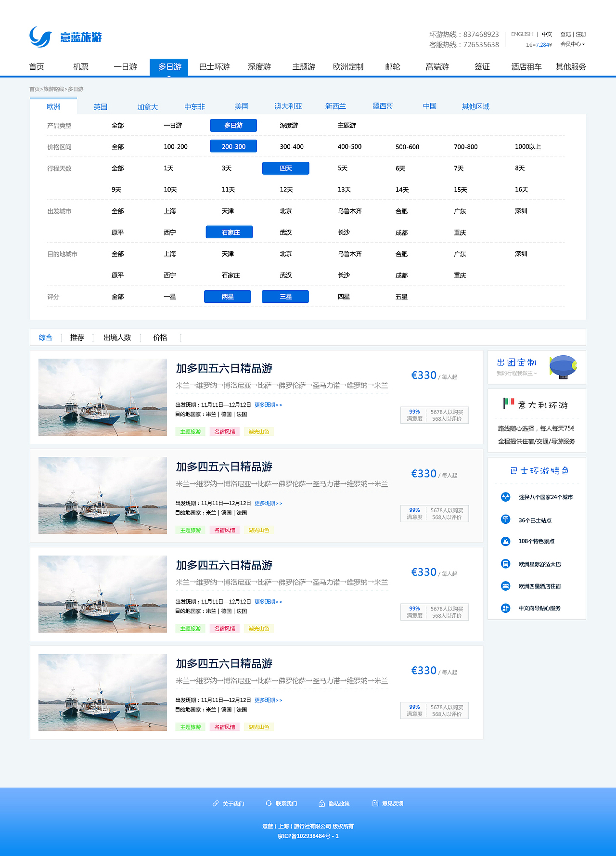Click the lock icon beside 隐私政策
This screenshot has width=616, height=856.
tap(321, 804)
